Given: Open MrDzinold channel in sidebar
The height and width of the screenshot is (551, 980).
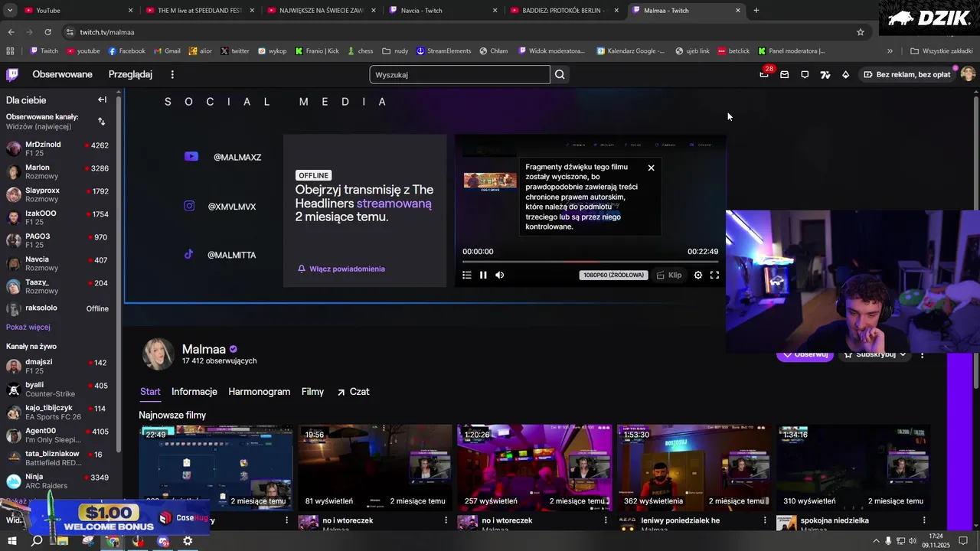Looking at the screenshot, I should click(57, 148).
